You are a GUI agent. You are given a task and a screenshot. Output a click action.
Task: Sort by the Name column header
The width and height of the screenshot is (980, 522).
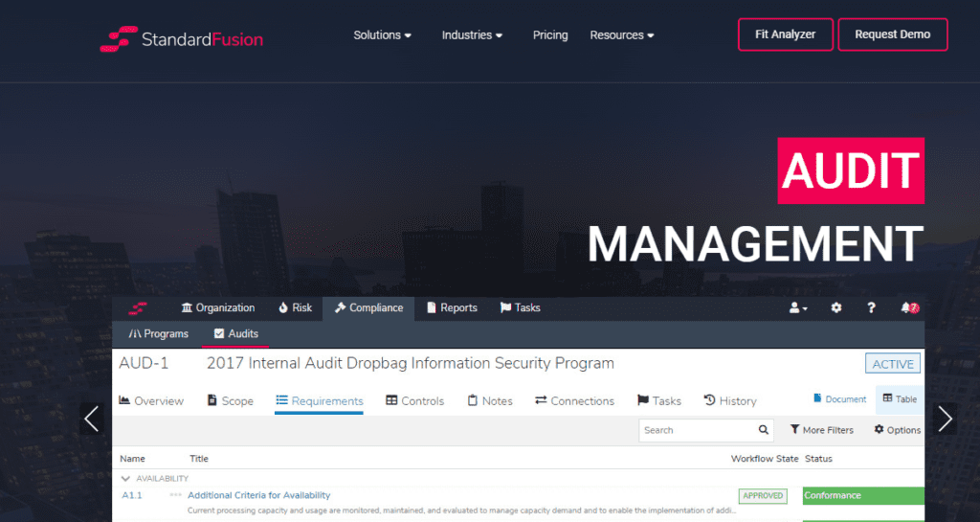[132, 458]
